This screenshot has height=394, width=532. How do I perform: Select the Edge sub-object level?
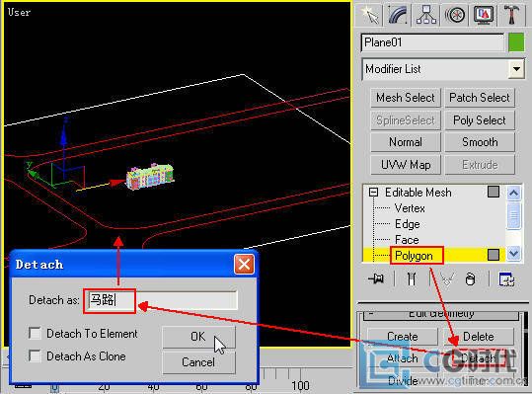pyautogui.click(x=407, y=224)
